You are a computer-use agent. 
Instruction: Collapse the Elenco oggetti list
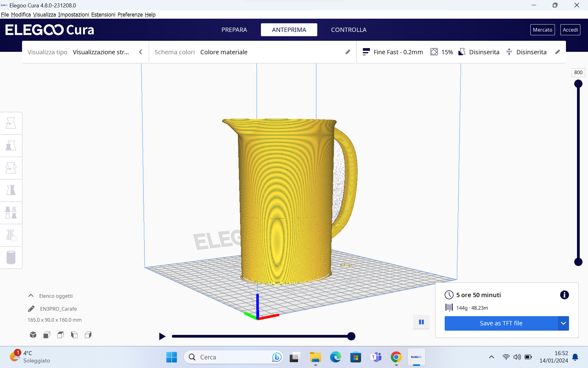pos(31,296)
